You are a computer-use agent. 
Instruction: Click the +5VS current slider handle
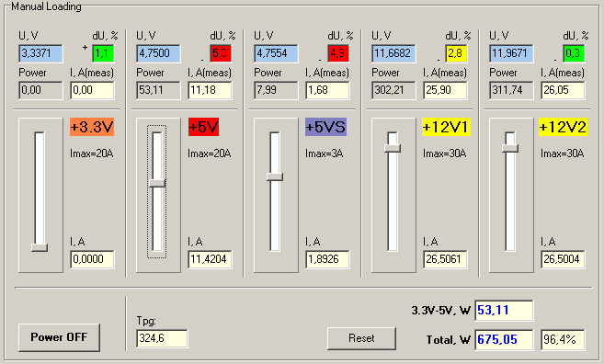click(x=275, y=176)
